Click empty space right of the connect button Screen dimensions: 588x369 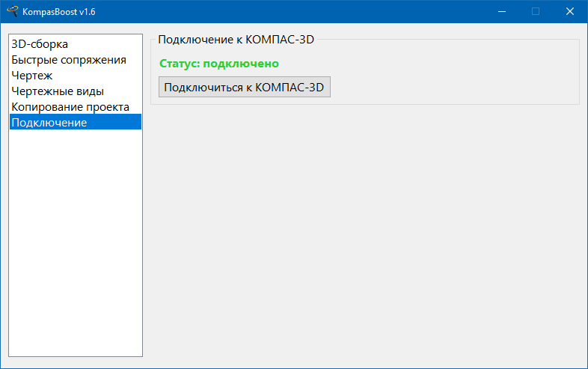coord(449,87)
